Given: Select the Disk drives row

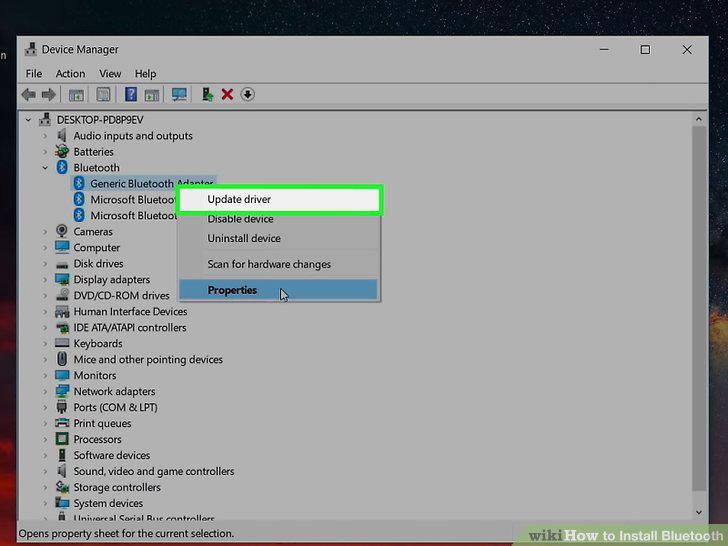Looking at the screenshot, I should tap(98, 263).
